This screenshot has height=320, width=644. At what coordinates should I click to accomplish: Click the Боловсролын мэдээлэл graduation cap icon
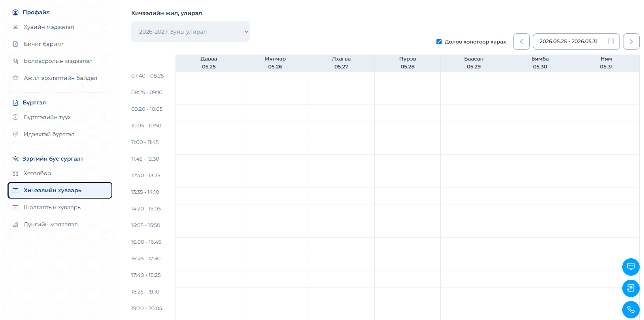(15, 61)
